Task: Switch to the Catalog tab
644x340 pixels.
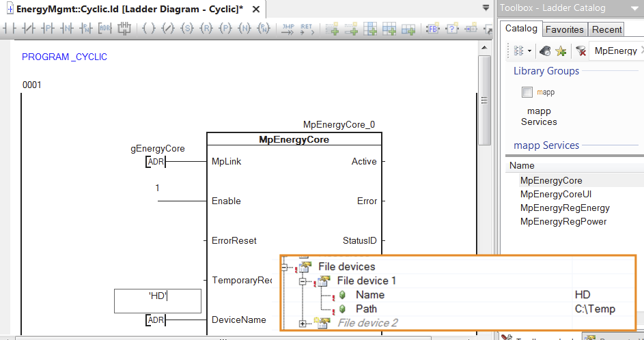Action: 521,29
